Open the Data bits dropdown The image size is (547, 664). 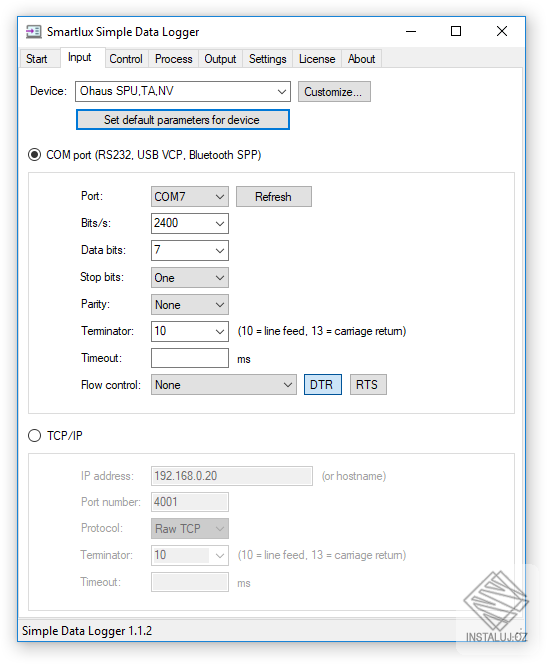pyautogui.click(x=190, y=250)
